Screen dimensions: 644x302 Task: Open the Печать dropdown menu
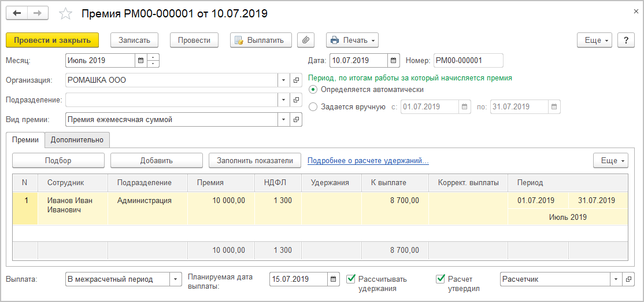pos(352,40)
